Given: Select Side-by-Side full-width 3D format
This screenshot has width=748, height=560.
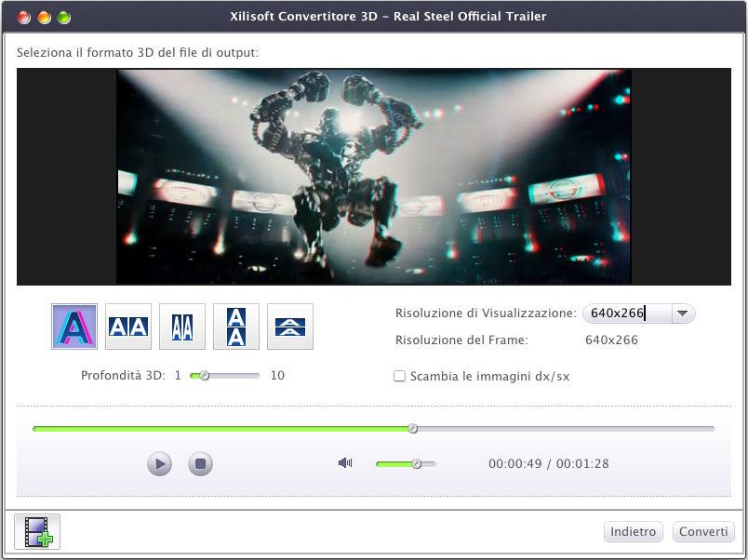Looking at the screenshot, I should pos(128,327).
